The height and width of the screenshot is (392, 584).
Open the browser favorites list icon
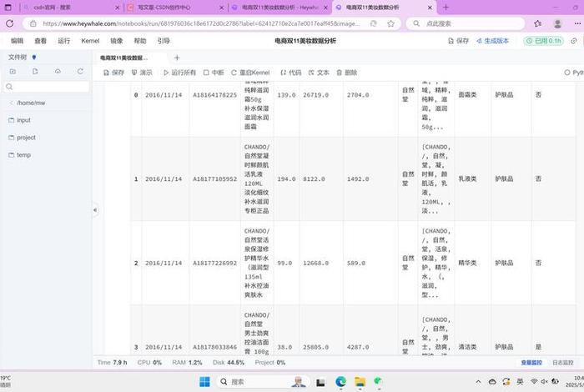click(537, 23)
